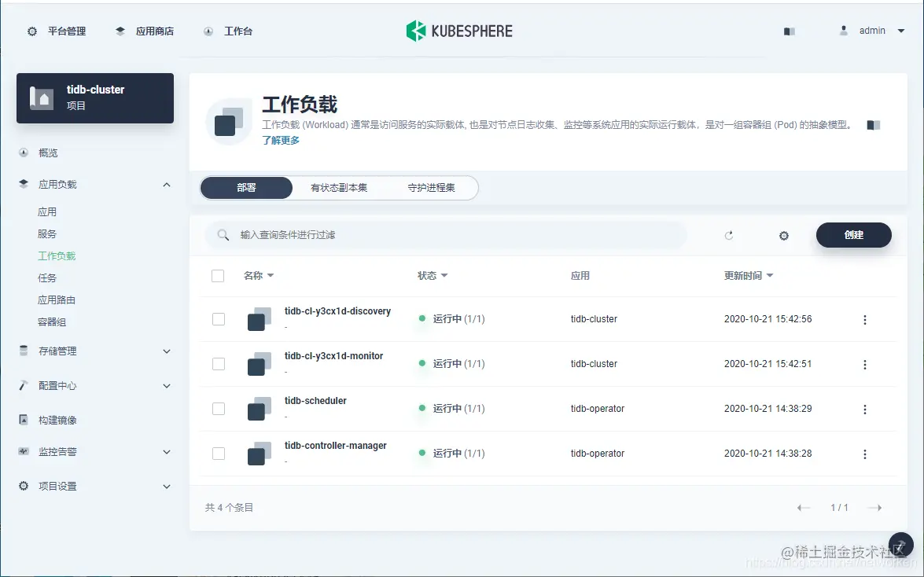This screenshot has height=577, width=924.
Task: Click tidb-cl-y3cx1d-monitor deployment icon
Action: click(x=260, y=364)
